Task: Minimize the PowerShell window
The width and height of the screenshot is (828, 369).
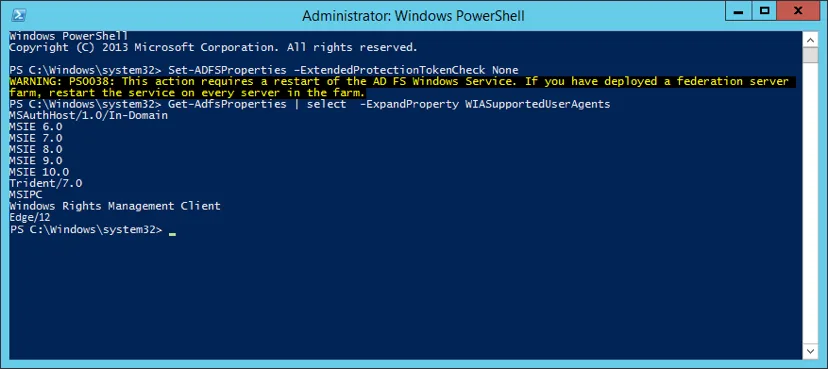Action: coord(740,10)
